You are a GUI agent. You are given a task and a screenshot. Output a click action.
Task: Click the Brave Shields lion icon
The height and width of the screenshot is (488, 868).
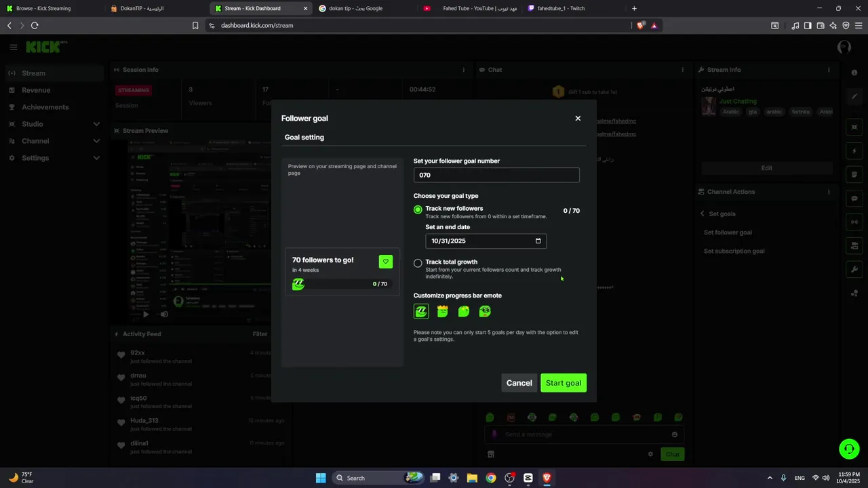[641, 26]
